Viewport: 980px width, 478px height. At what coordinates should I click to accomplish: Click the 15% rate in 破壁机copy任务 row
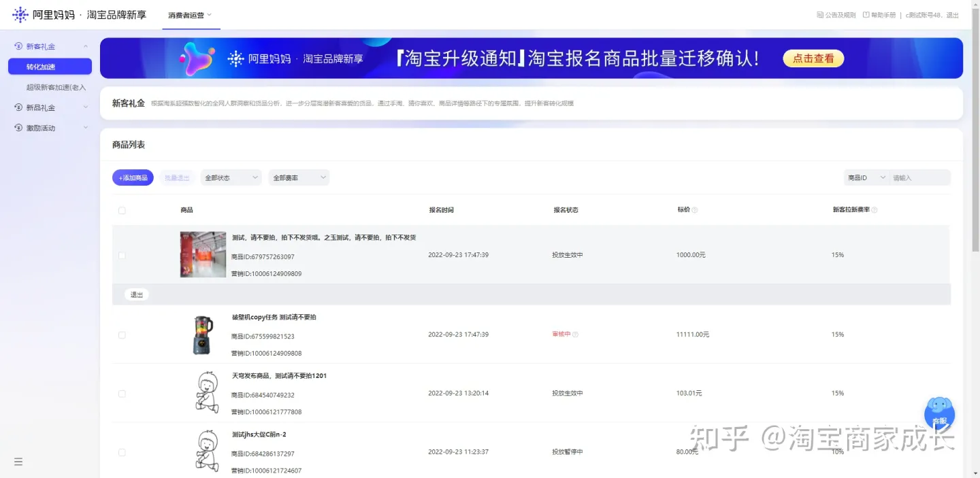pos(838,335)
